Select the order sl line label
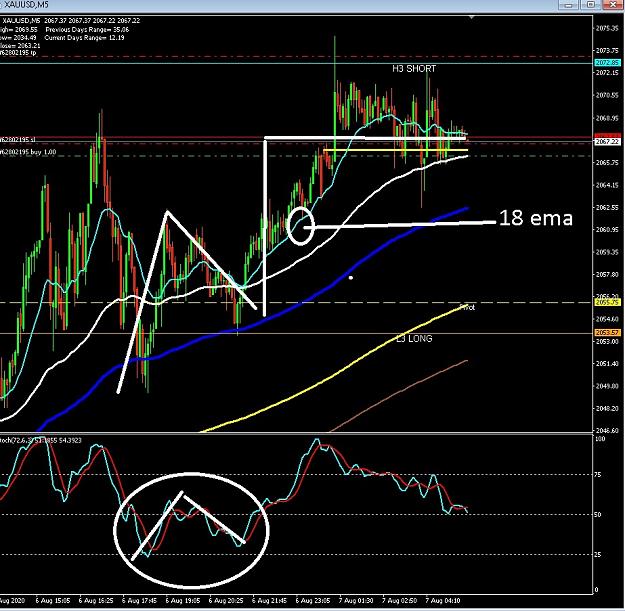Screen dimensions: 625x611 tap(18, 139)
